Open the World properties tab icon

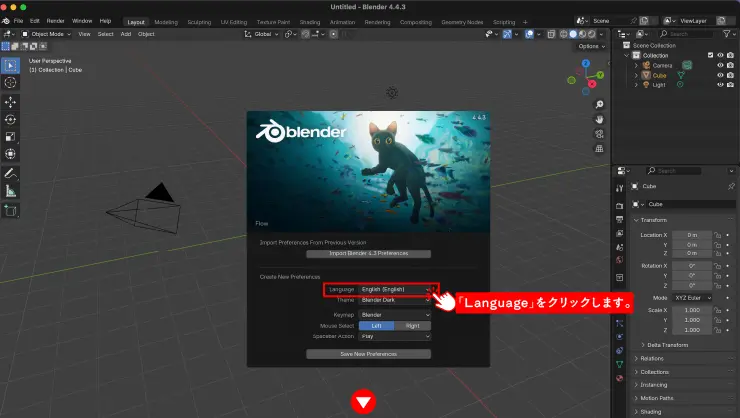[620, 260]
